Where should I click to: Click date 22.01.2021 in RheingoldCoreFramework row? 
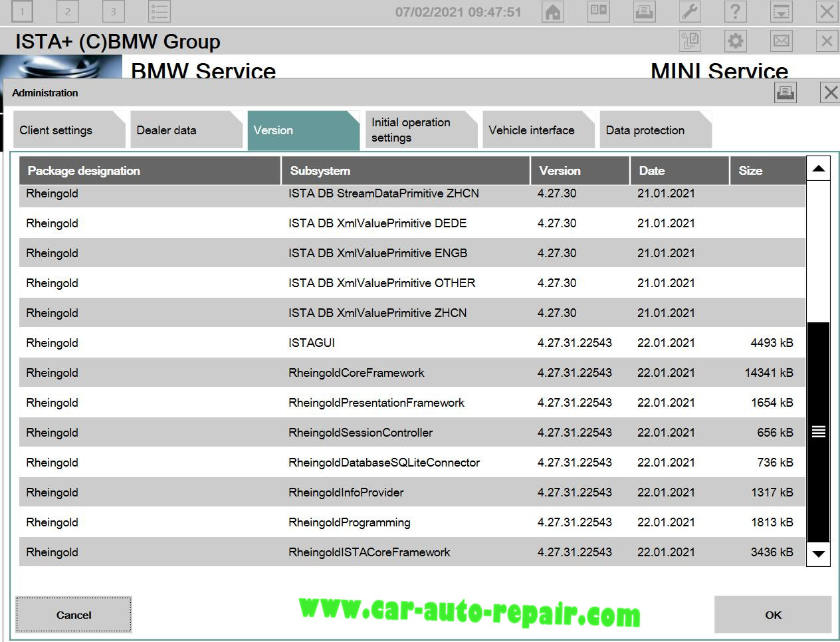pos(666,373)
